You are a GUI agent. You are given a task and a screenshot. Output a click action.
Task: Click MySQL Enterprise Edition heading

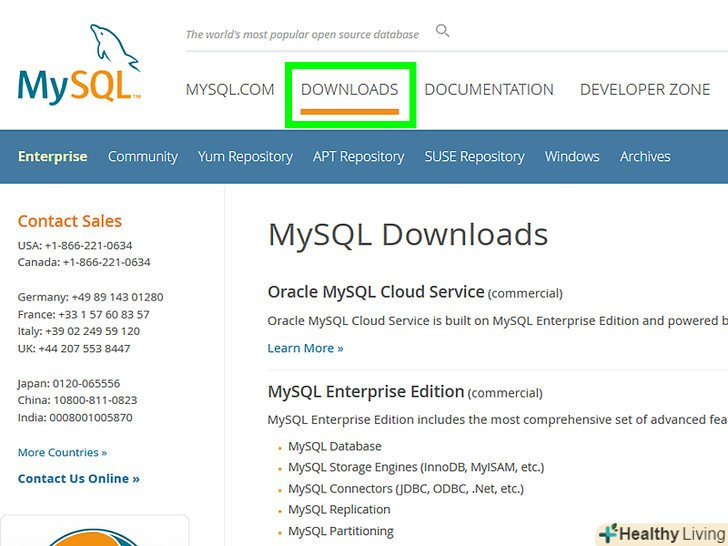click(x=366, y=392)
